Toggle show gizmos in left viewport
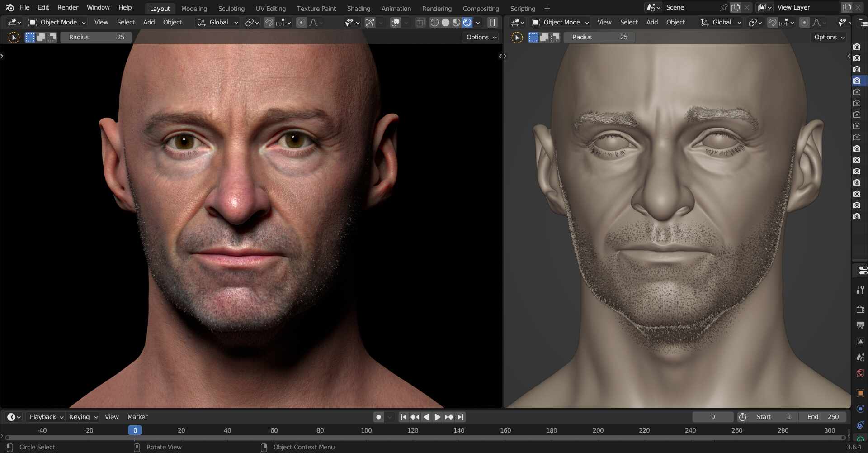The height and width of the screenshot is (453, 868). [370, 22]
